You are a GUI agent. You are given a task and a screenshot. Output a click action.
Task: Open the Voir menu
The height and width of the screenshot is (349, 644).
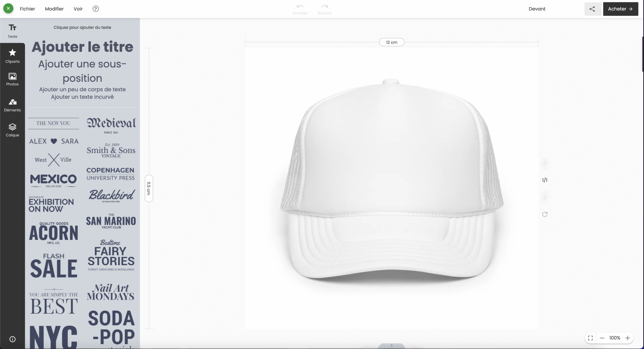click(x=78, y=9)
